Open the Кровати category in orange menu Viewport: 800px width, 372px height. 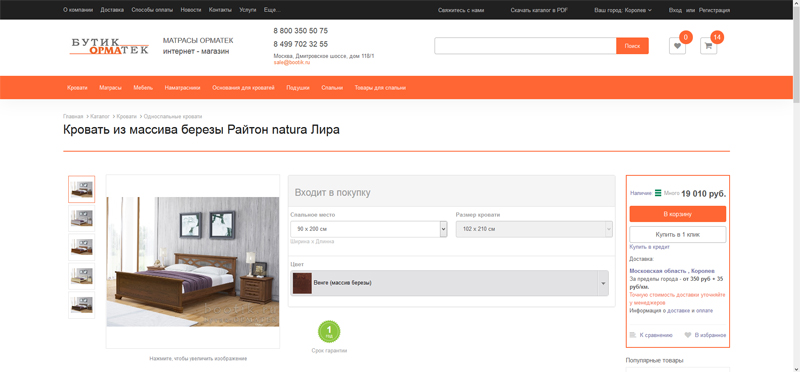click(77, 88)
